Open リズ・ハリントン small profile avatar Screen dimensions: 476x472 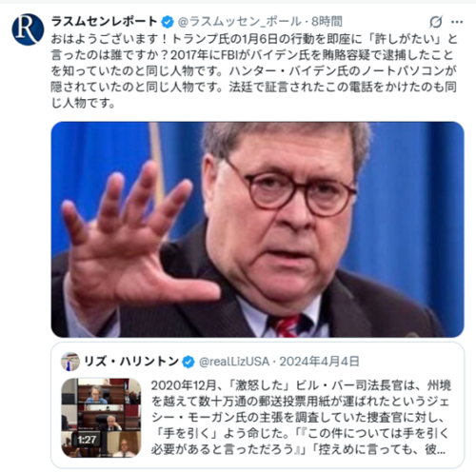click(x=70, y=362)
